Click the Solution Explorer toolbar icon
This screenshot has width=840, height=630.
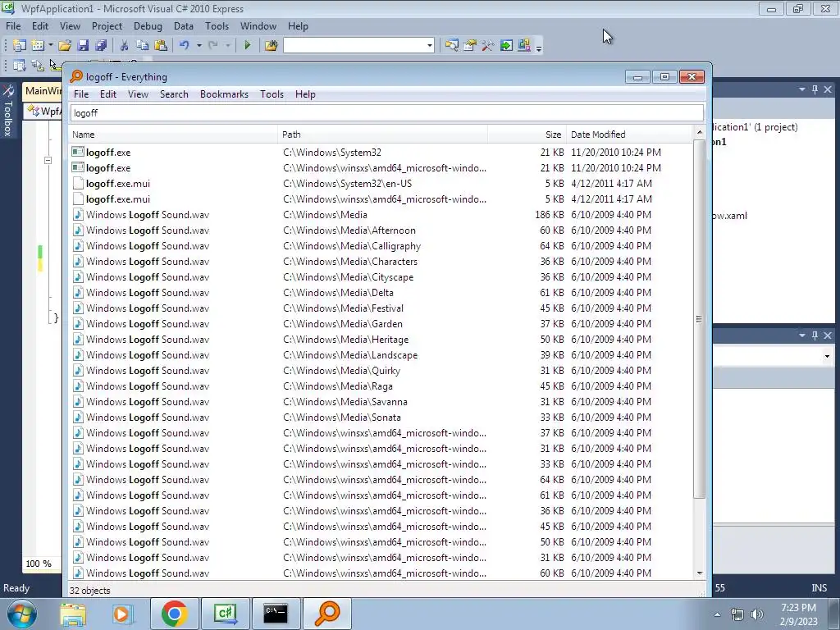tap(452, 46)
